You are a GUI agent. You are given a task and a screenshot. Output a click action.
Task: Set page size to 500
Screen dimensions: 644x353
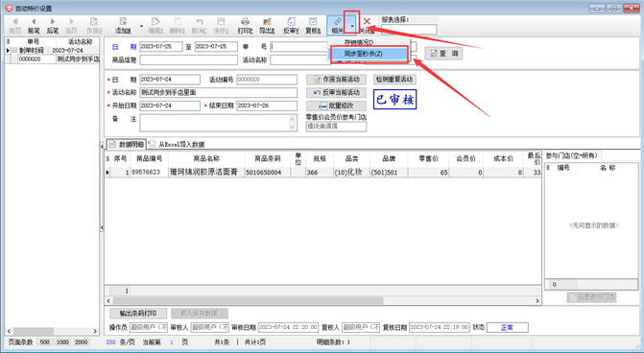(44, 341)
